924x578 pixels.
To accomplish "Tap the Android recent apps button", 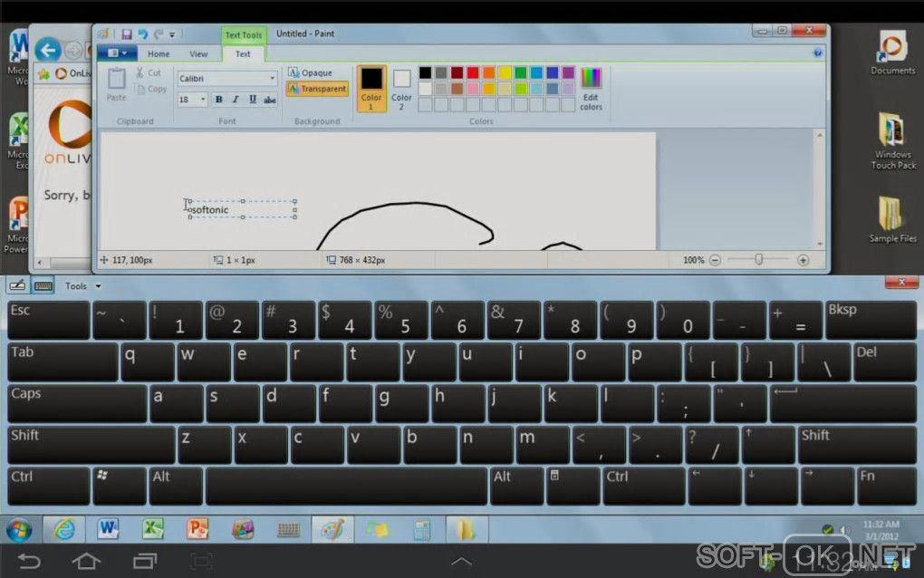I will pyautogui.click(x=144, y=561).
